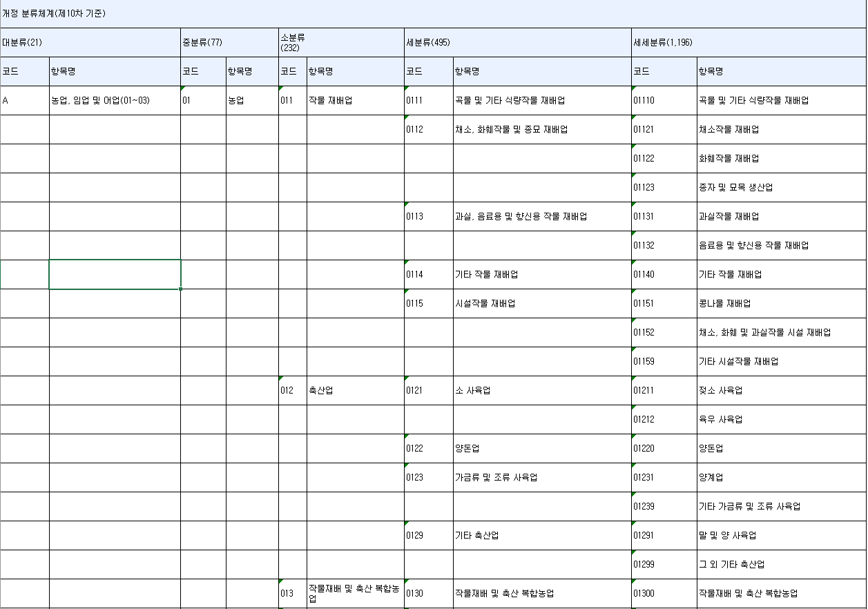Viewport: 868px width, 609px height.
Task: Select the '채소작물 재배업' cell
Action: [x=782, y=129]
